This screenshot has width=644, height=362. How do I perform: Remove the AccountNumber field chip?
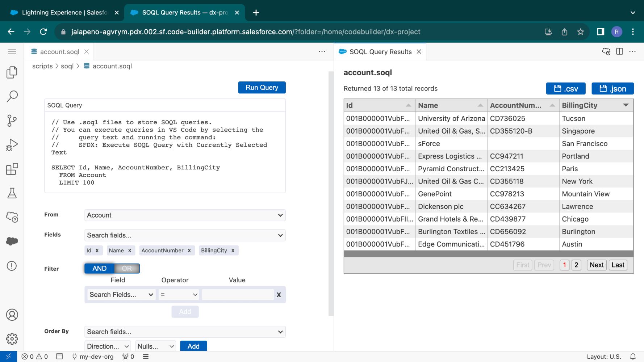point(189,251)
